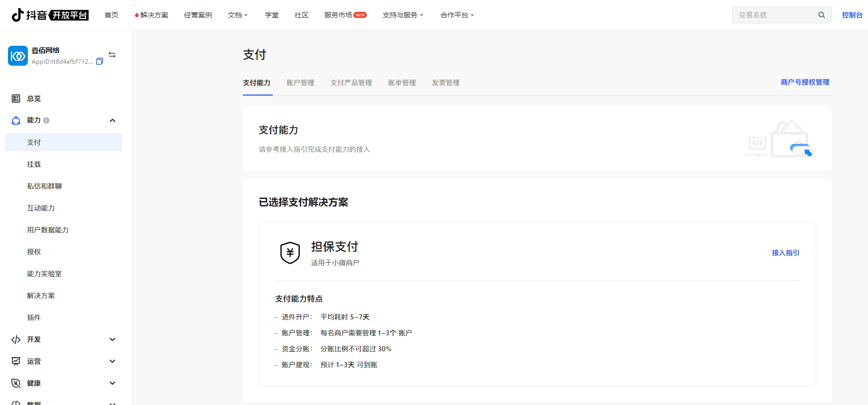Click the 壹佰网络 app avatar icon
The image size is (868, 405).
[x=18, y=56]
